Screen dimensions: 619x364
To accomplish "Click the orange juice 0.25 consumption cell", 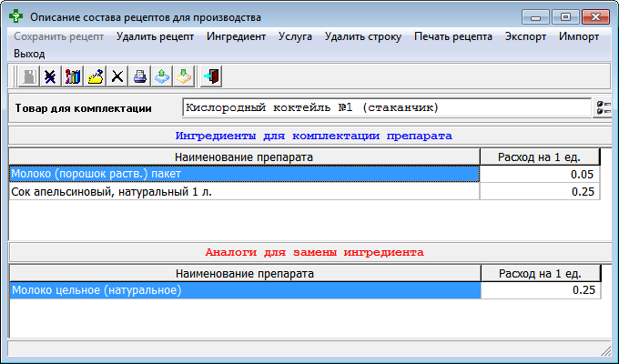I will click(x=540, y=192).
